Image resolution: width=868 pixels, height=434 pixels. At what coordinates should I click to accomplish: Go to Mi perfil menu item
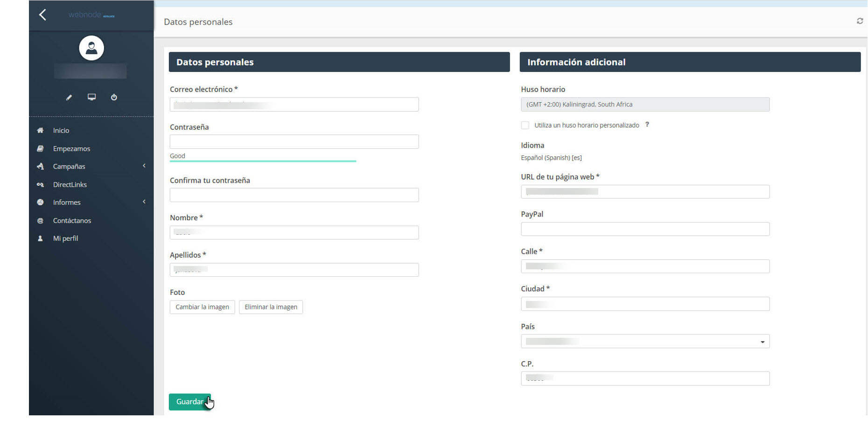65,238
